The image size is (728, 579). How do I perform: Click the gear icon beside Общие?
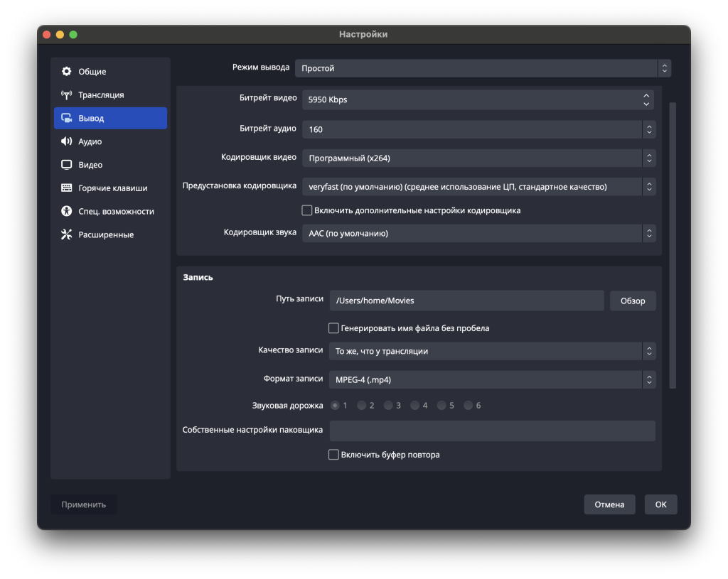[x=66, y=71]
